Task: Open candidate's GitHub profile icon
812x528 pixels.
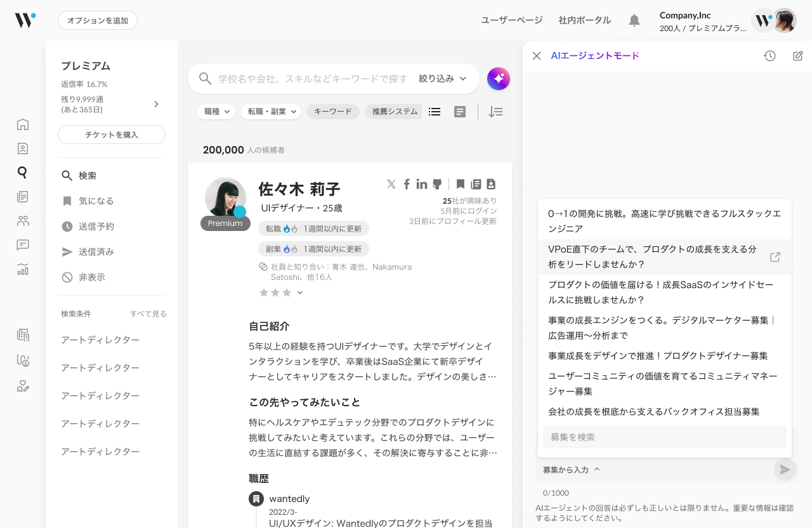Action: pyautogui.click(x=437, y=184)
